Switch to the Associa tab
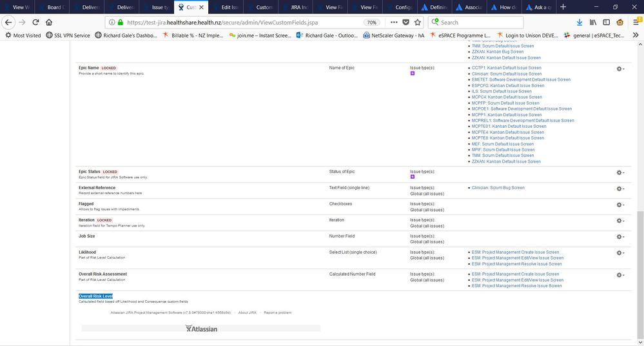The height and width of the screenshot is (346, 644). (x=469, y=7)
